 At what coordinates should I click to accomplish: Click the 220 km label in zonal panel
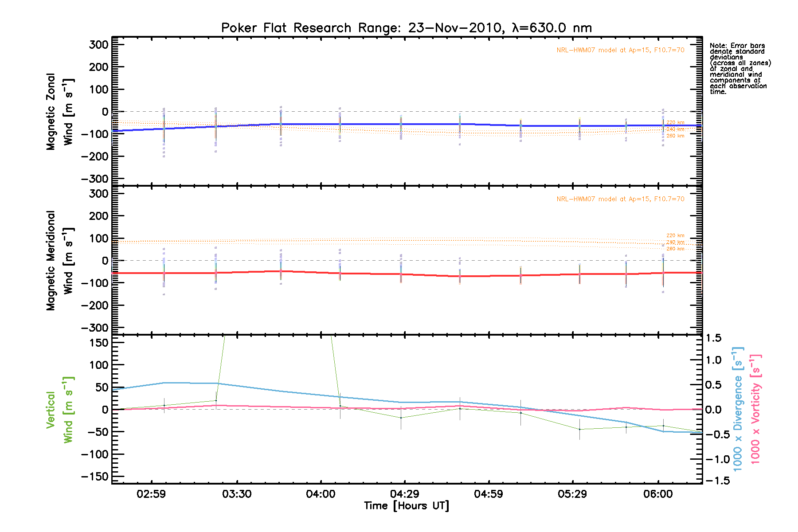click(x=675, y=122)
